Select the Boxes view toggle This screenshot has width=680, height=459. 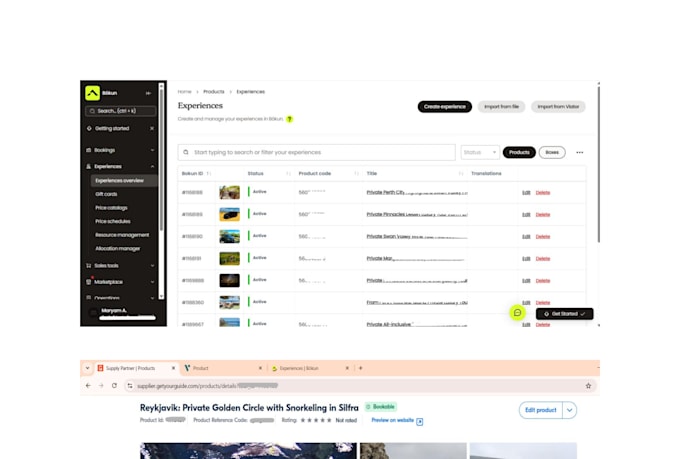coord(552,152)
